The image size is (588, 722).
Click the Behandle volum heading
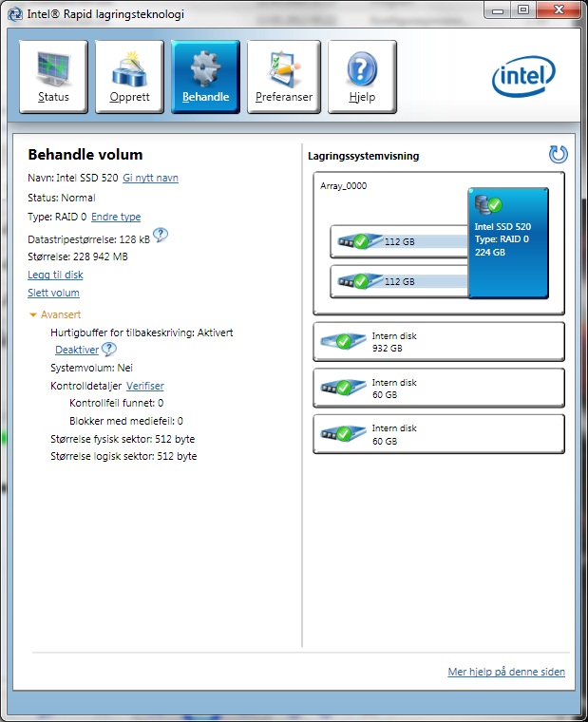(85, 155)
